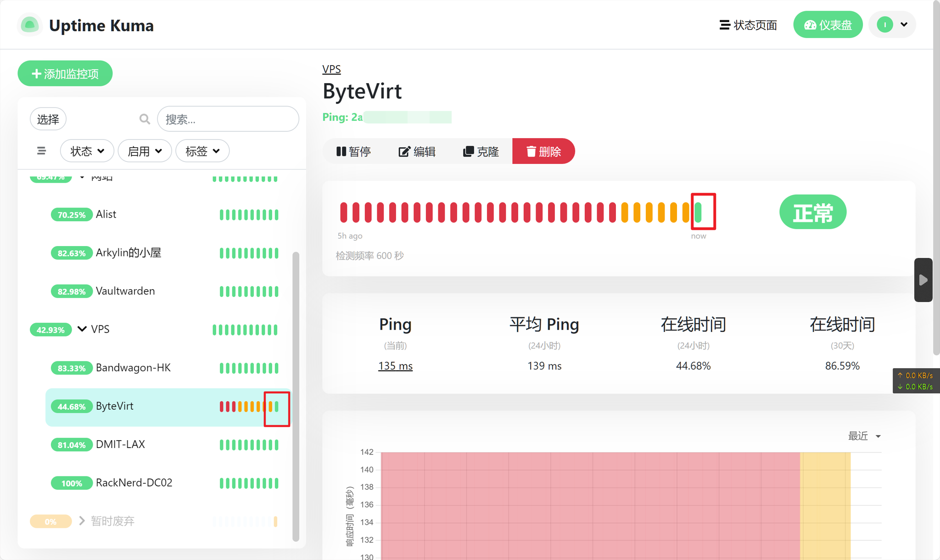Open the 标签 tag filter dropdown
The width and height of the screenshot is (940, 560).
point(202,151)
